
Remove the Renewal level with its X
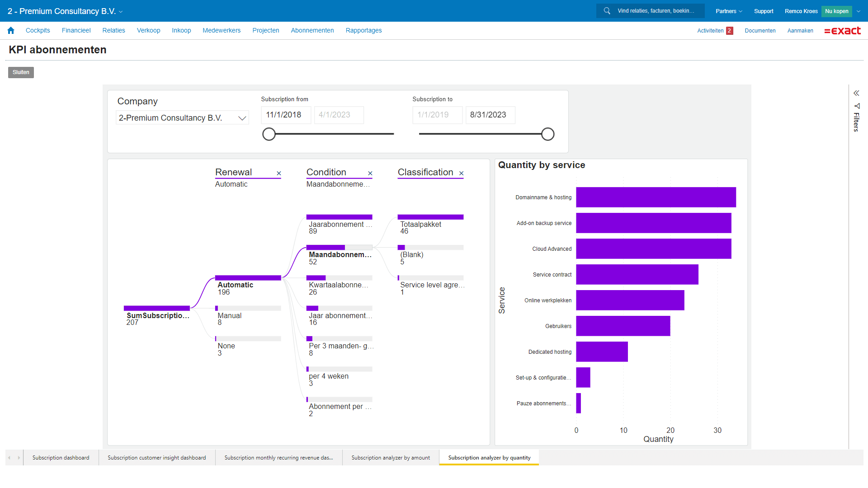[279, 174]
